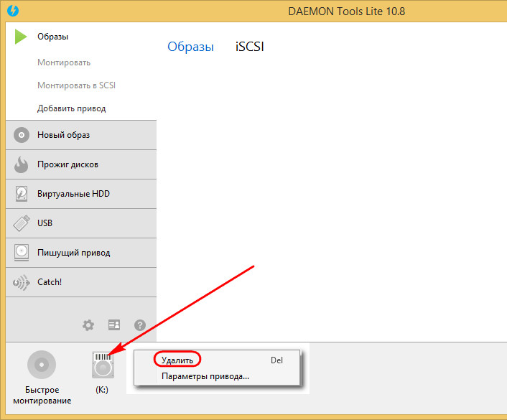Screen dimensions: 507x420
Task: Click the DAEMON Tools lightning logo icon
Action: point(13,11)
